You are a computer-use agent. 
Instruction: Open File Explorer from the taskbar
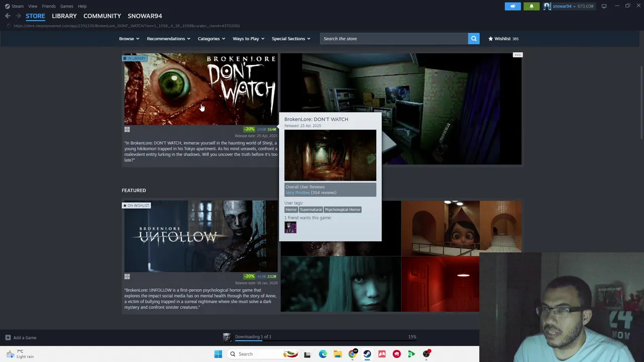(338, 354)
